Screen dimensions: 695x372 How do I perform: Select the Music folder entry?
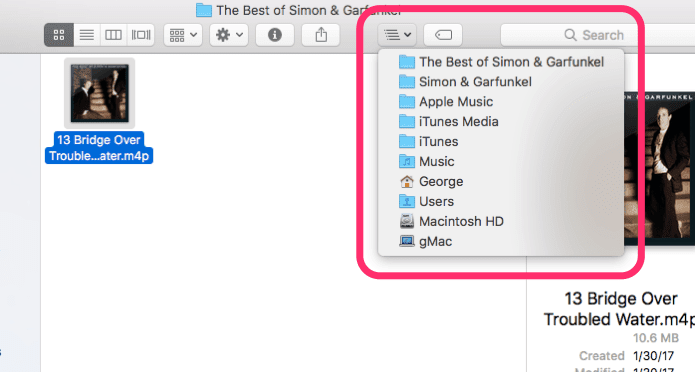[501, 161]
